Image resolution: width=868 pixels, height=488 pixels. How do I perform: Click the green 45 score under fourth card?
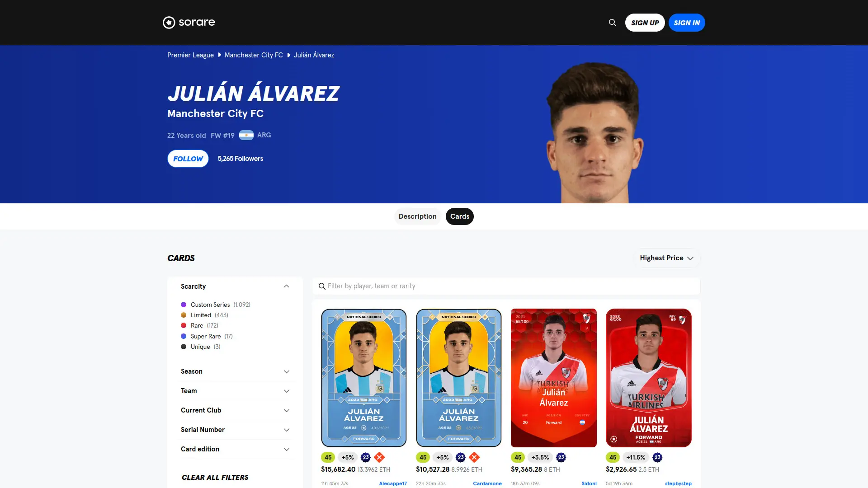613,457
